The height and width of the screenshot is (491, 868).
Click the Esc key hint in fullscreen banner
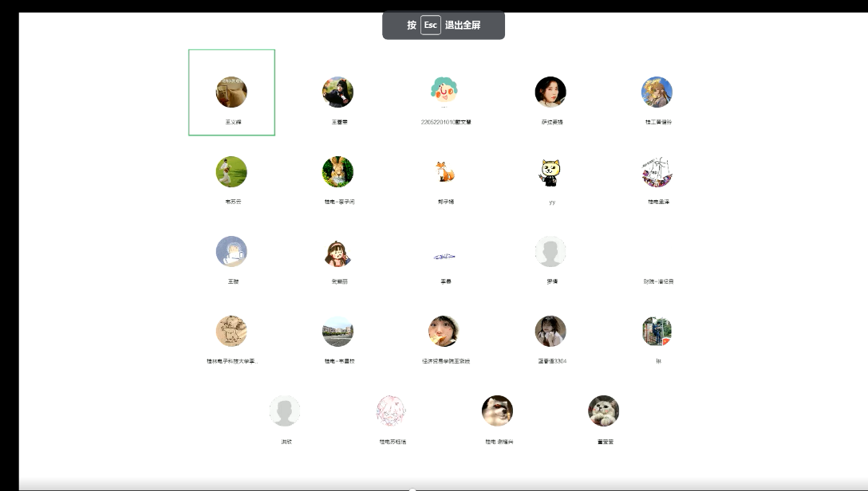point(431,25)
